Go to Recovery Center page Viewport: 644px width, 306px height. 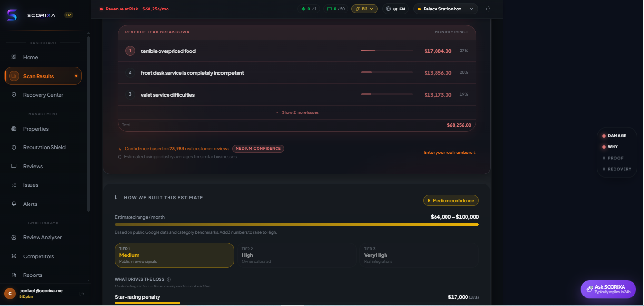click(x=43, y=95)
